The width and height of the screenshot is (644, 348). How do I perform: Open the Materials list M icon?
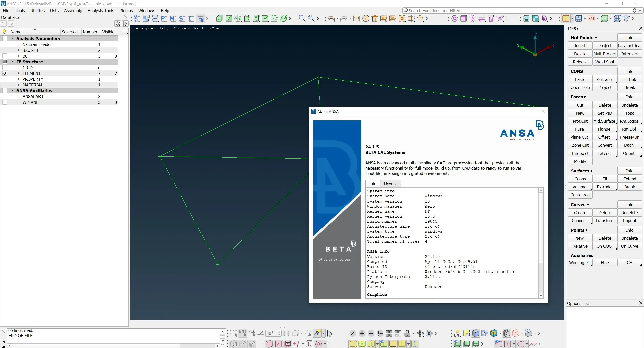(173, 18)
